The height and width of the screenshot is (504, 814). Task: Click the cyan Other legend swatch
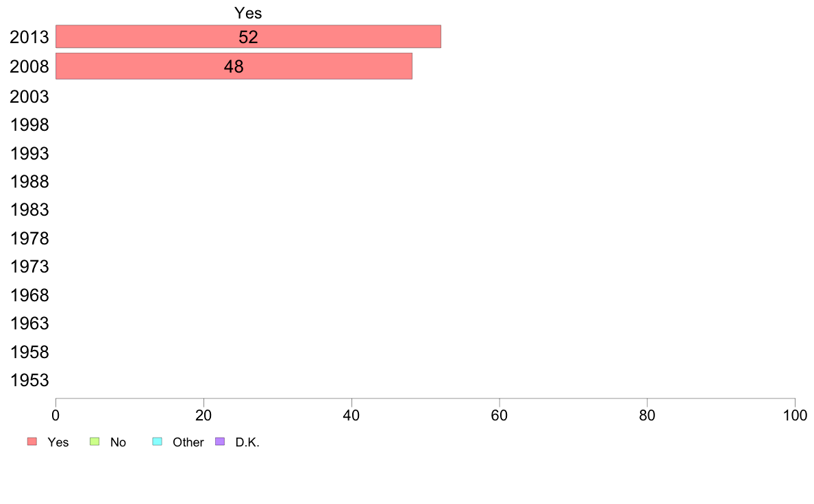(158, 441)
